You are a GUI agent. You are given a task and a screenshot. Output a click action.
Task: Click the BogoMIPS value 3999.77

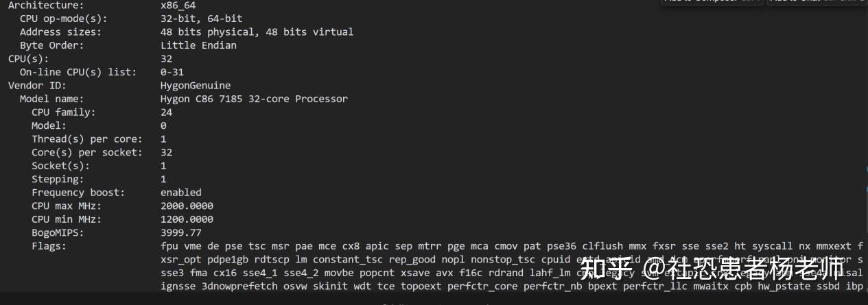[181, 232]
